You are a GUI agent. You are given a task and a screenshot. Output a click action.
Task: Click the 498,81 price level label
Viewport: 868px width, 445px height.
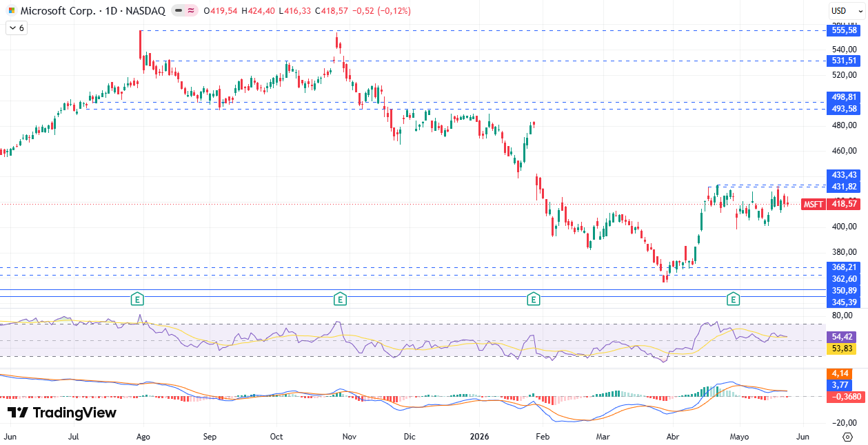point(844,97)
